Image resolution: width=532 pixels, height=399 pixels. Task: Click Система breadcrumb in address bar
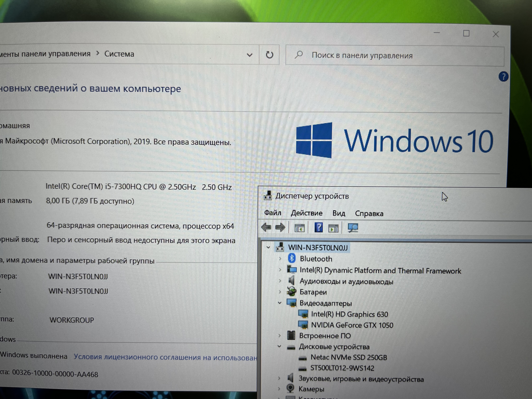pos(119,54)
